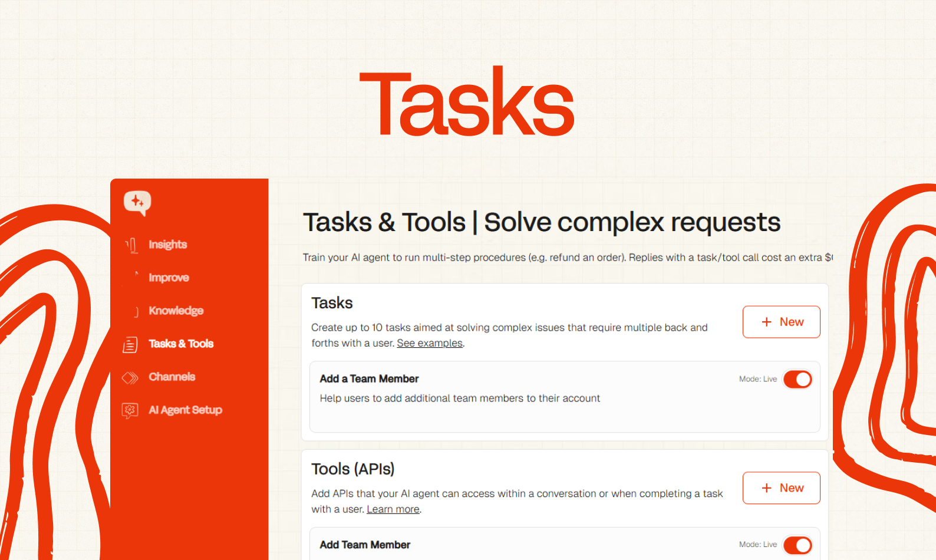Image resolution: width=936 pixels, height=560 pixels.
Task: Open the Knowledge menu item
Action: [176, 311]
